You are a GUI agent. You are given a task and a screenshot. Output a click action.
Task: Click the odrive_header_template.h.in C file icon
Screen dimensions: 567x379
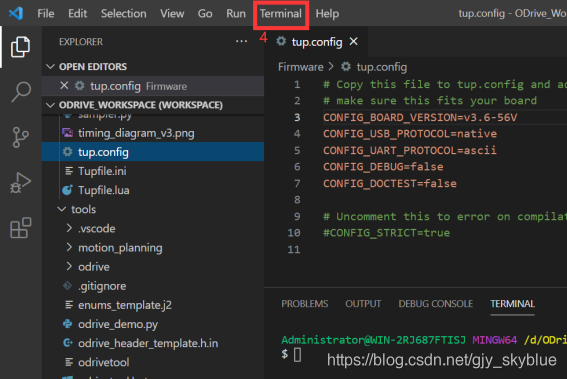click(x=68, y=343)
